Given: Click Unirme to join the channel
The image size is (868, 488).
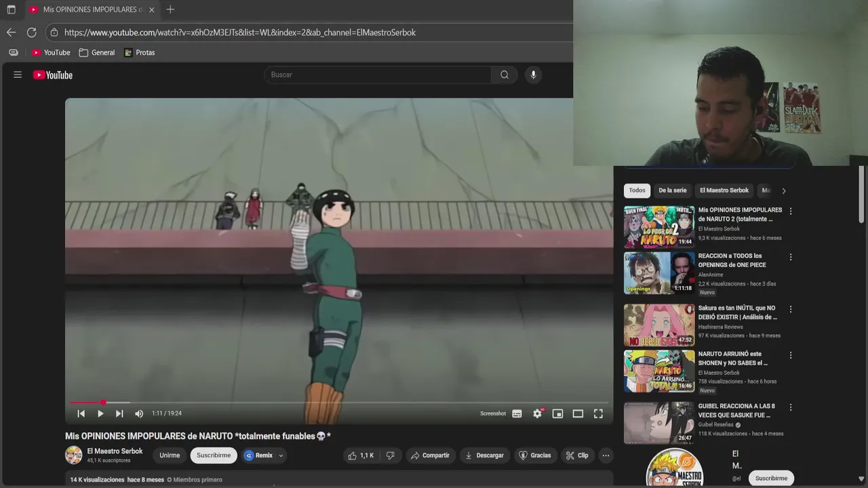Looking at the screenshot, I should [x=170, y=455].
